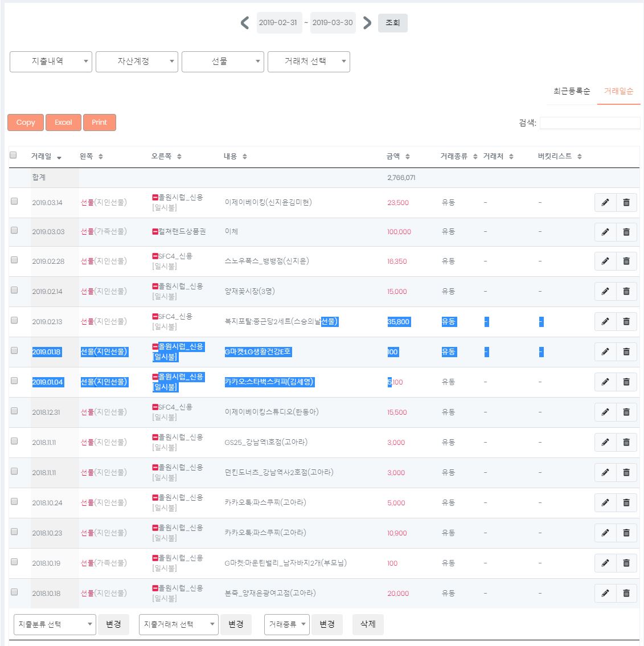Click the Excel export button
The height and width of the screenshot is (646, 644).
point(63,122)
